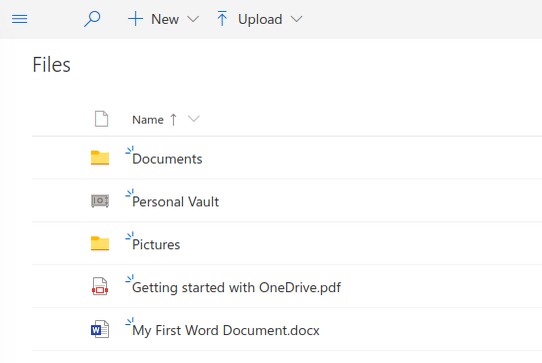Click the Pictures folder icon
The width and height of the screenshot is (542, 363).
[x=100, y=243]
